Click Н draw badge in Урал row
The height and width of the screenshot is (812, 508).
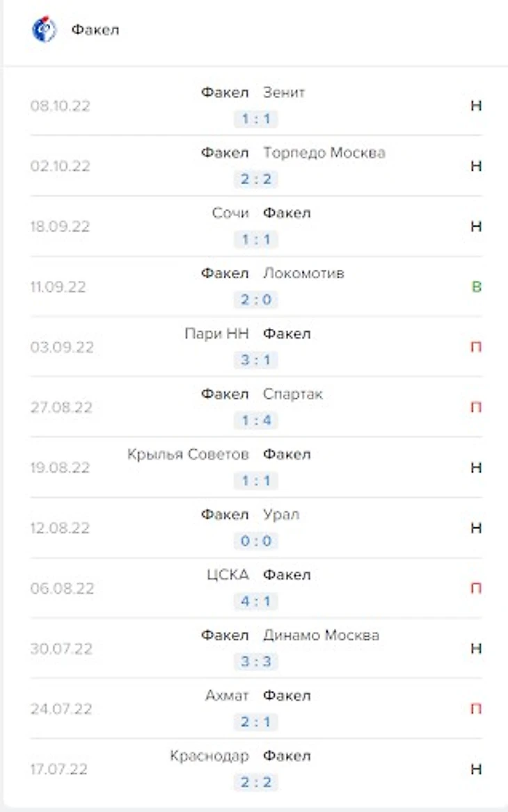pos(476,528)
